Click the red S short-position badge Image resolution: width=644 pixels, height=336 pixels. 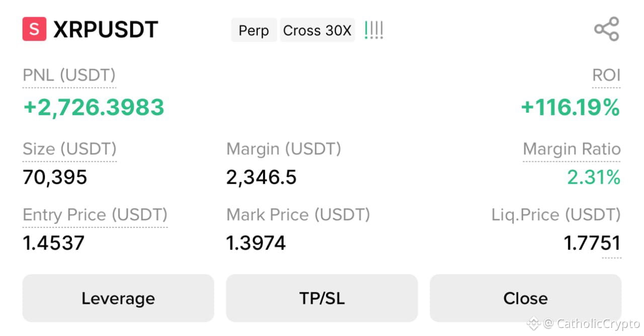(34, 29)
